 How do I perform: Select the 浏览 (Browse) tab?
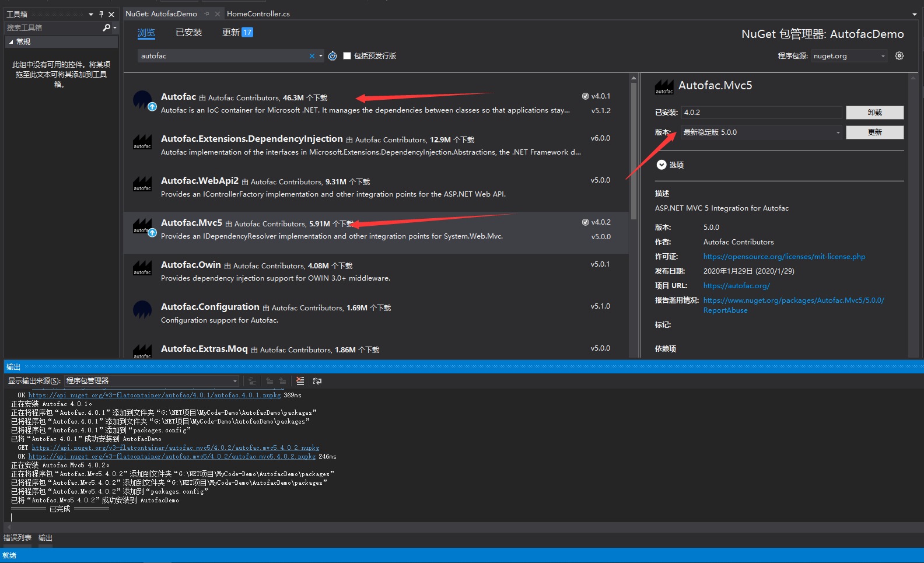pyautogui.click(x=146, y=33)
